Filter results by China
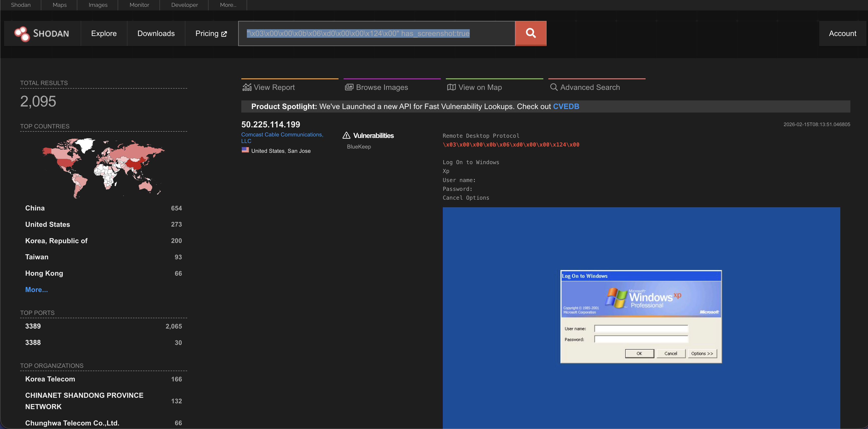 tap(35, 208)
